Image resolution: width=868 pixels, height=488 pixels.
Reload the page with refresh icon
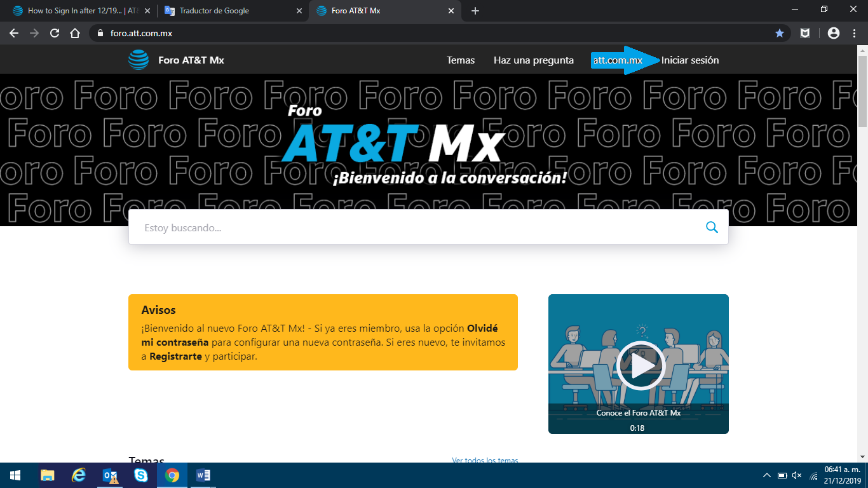[55, 33]
